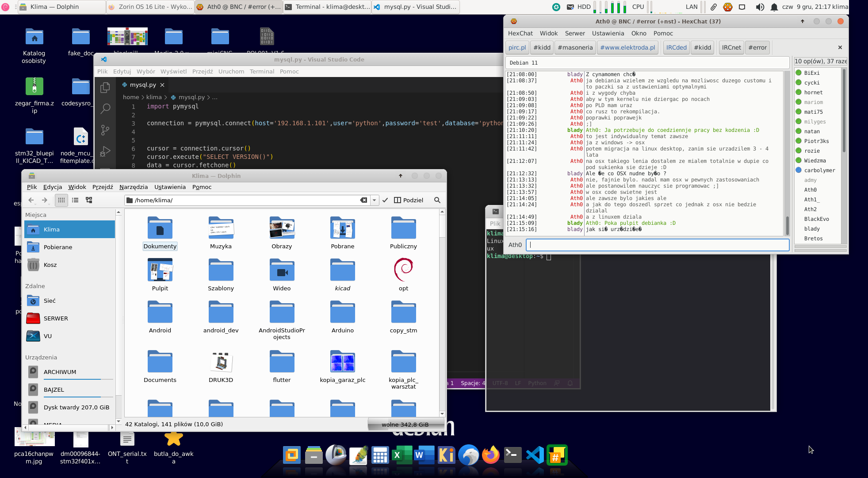Open Firefox from the dock
The height and width of the screenshot is (478, 868).
(490, 455)
